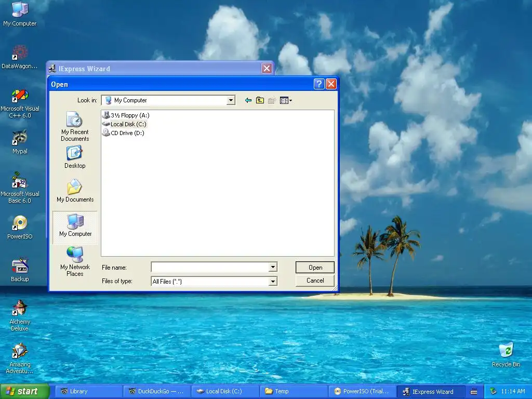This screenshot has width=532, height=399.
Task: Open My Computer desktop icon
Action: (x=20, y=14)
